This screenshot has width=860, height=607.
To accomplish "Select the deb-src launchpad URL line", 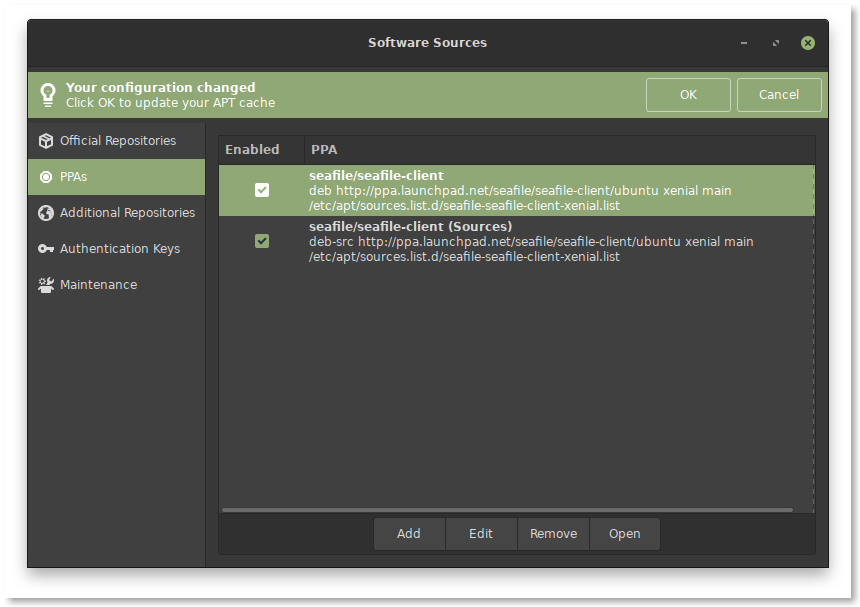I will 531,242.
